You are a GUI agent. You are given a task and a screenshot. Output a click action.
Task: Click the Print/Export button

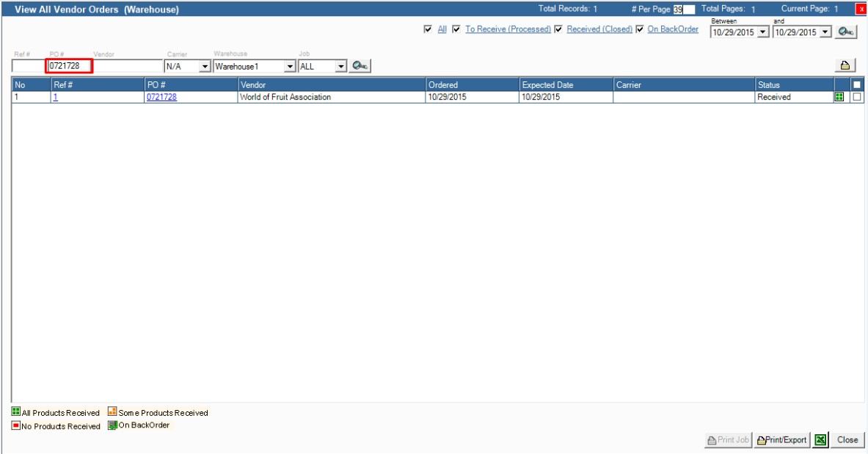[782, 440]
